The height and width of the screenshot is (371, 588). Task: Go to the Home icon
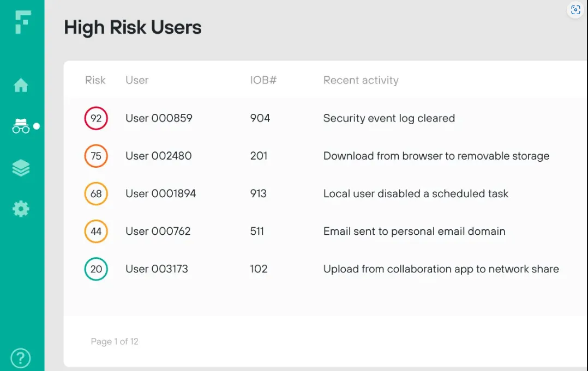[x=21, y=86]
